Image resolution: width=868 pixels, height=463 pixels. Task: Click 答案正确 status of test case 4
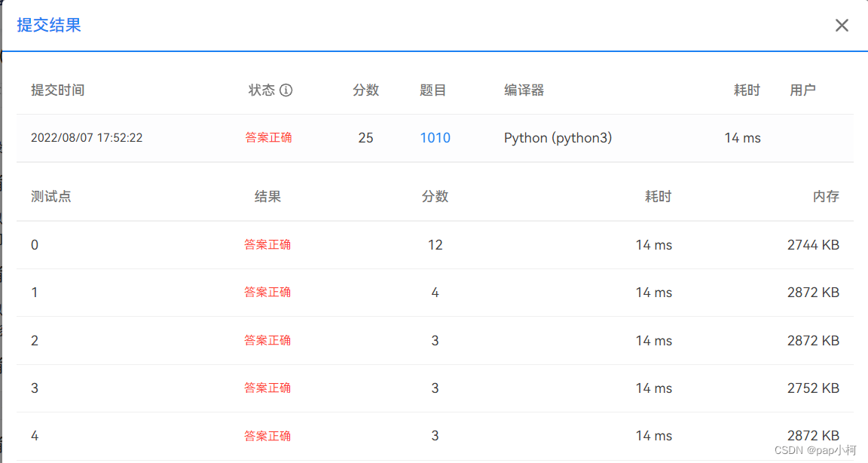tap(267, 435)
